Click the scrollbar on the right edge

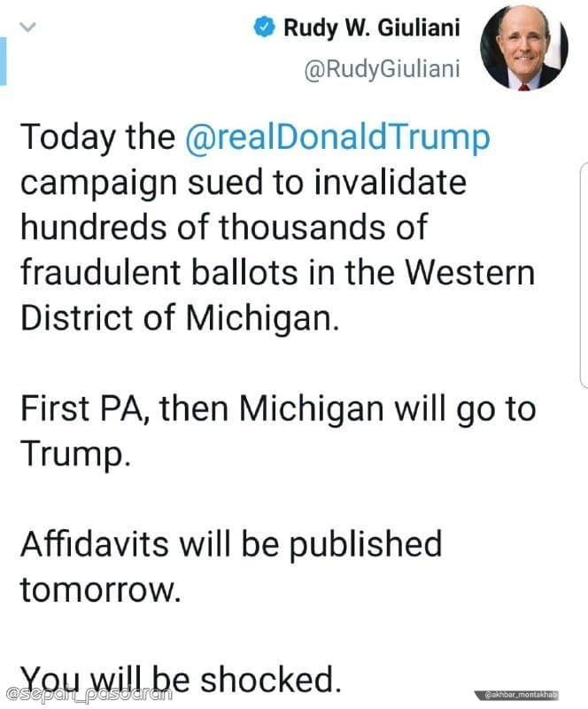(583, 275)
